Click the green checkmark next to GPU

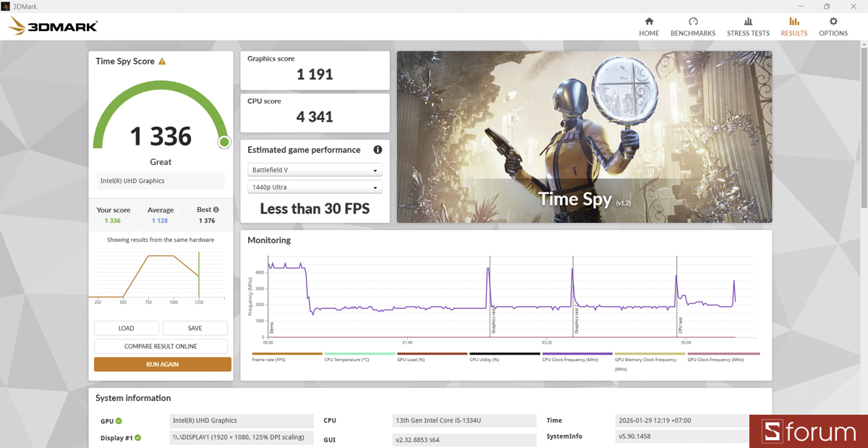[x=119, y=420]
